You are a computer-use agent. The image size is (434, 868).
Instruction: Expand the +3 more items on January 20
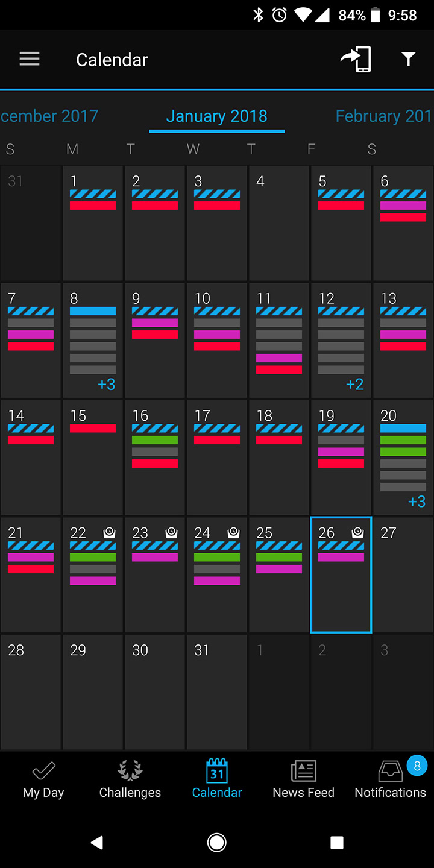point(417,502)
